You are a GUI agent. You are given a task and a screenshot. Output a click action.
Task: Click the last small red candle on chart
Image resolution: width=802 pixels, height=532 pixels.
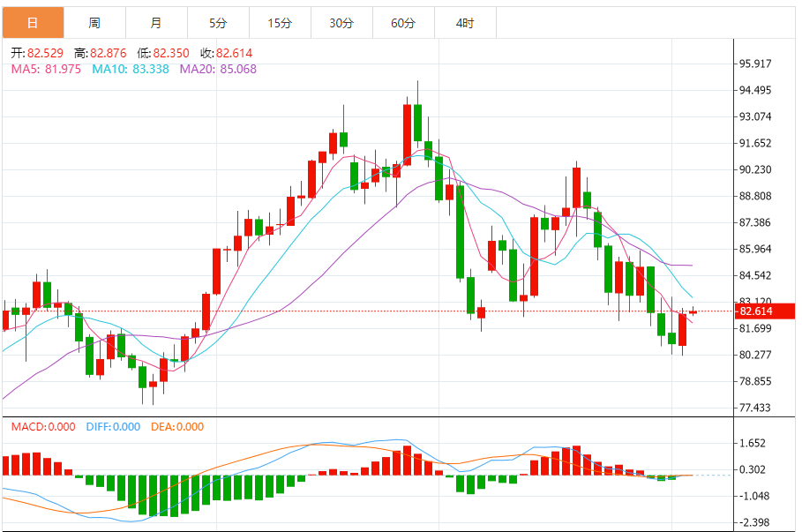pos(693,312)
